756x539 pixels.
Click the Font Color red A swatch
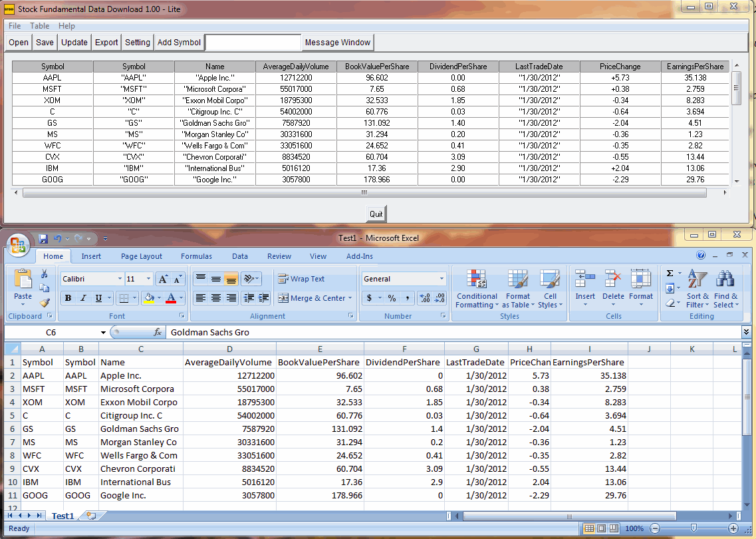pyautogui.click(x=171, y=298)
